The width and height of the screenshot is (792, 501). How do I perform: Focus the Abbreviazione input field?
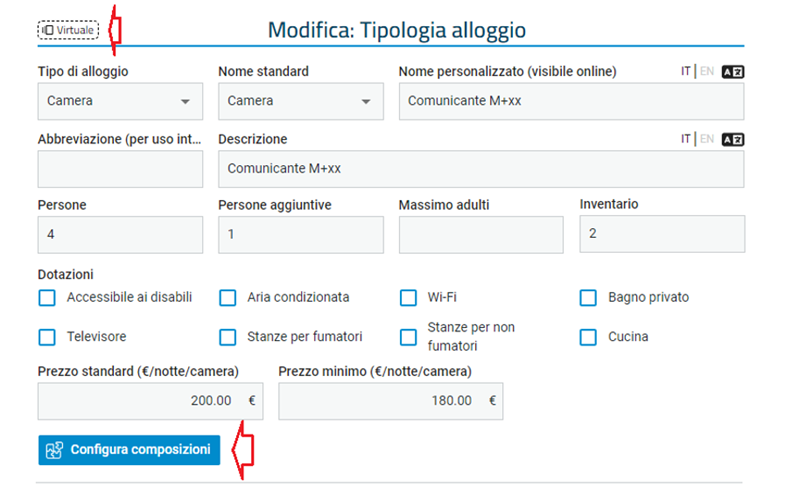120,169
